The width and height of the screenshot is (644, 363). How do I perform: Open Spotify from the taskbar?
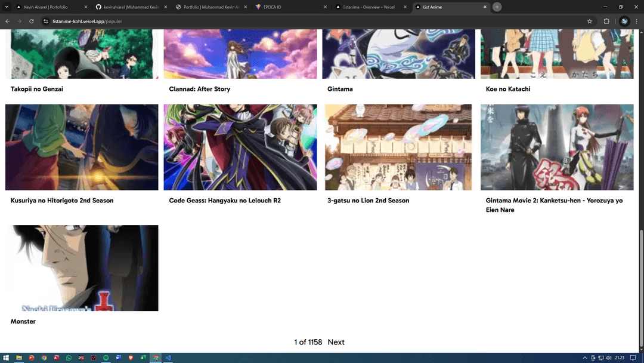tap(106, 358)
